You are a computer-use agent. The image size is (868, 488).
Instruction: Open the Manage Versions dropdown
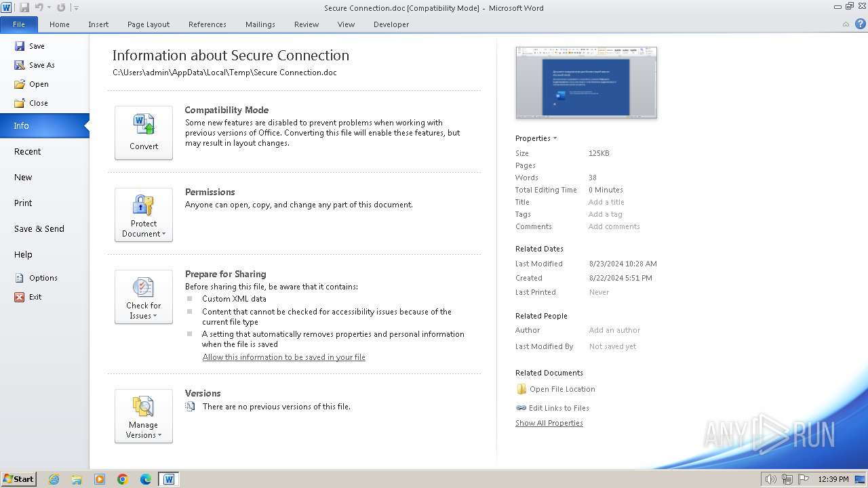click(144, 416)
